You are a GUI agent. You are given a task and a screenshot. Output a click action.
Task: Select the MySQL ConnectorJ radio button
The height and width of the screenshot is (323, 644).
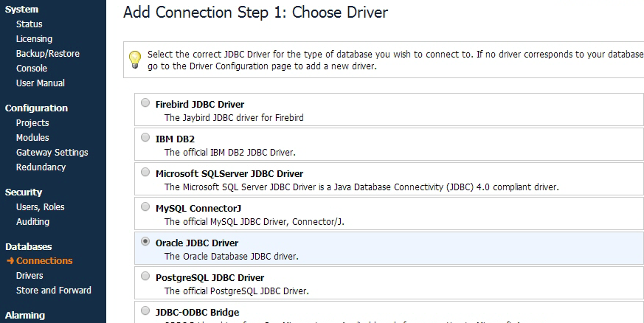tap(145, 206)
